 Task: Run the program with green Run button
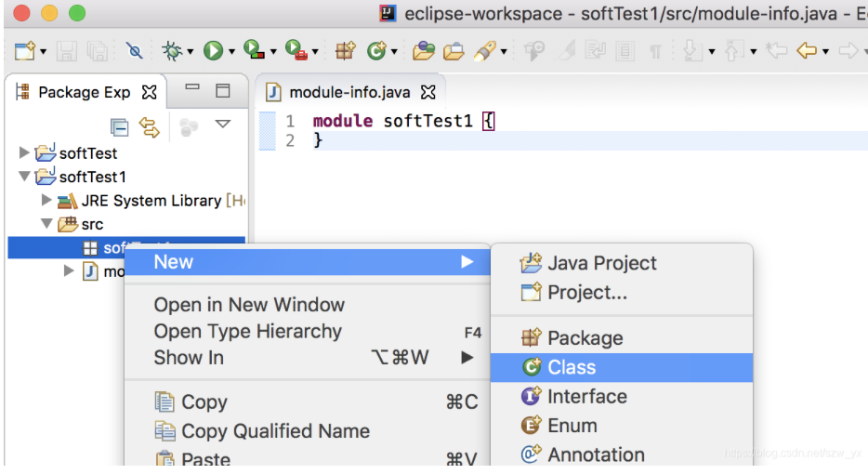click(213, 51)
